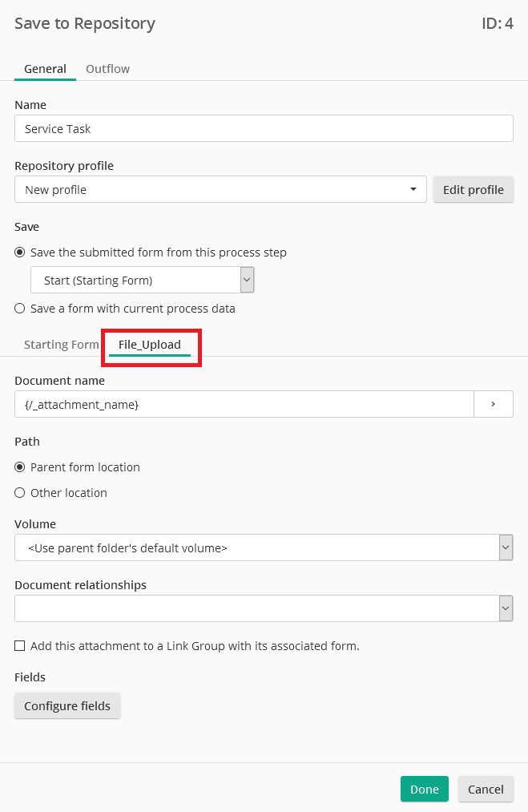Expand the Document relationships dropdown
This screenshot has height=812, width=528.
(506, 608)
